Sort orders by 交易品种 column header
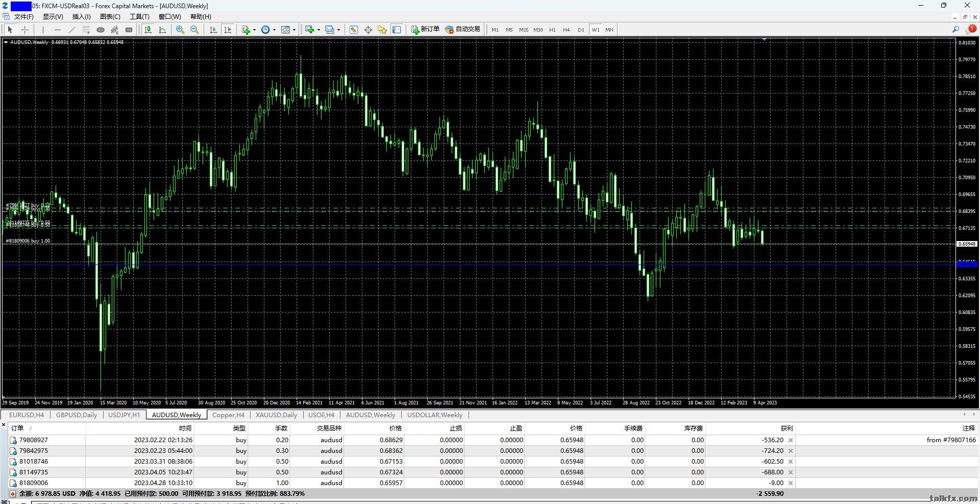Screen dimensions: 980x504 click(317, 428)
